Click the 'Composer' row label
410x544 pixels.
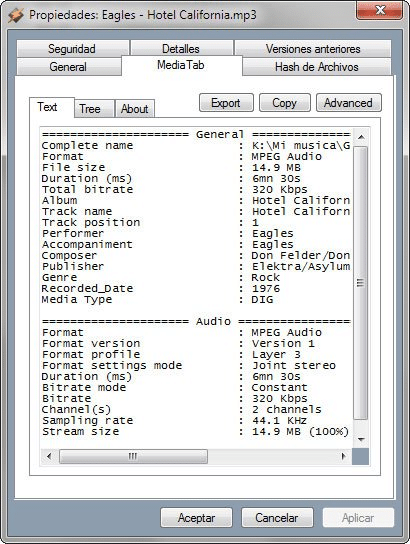point(69,255)
